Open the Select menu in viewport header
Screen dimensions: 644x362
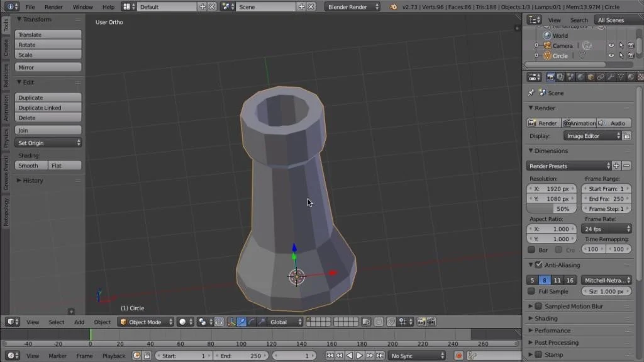(56, 322)
